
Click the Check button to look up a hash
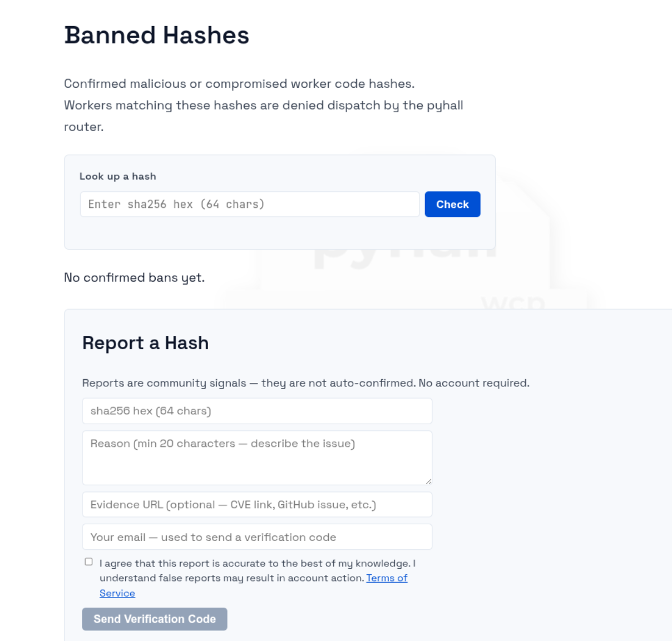(x=452, y=204)
